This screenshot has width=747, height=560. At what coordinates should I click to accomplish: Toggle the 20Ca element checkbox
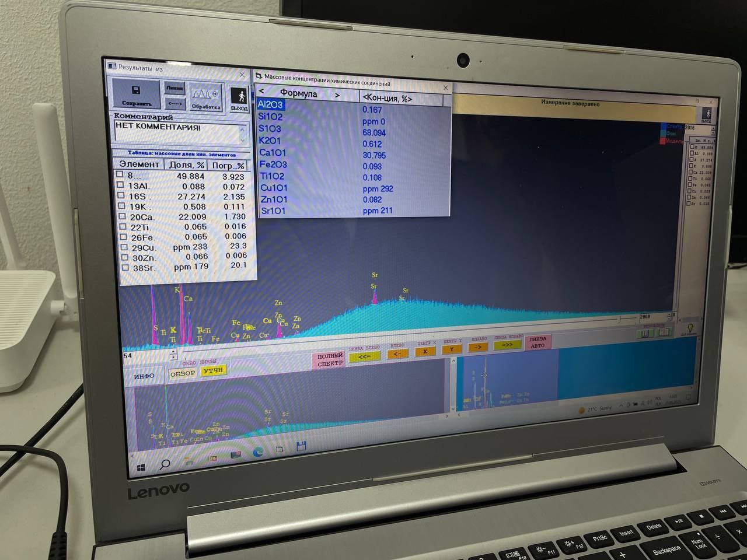pyautogui.click(x=121, y=216)
